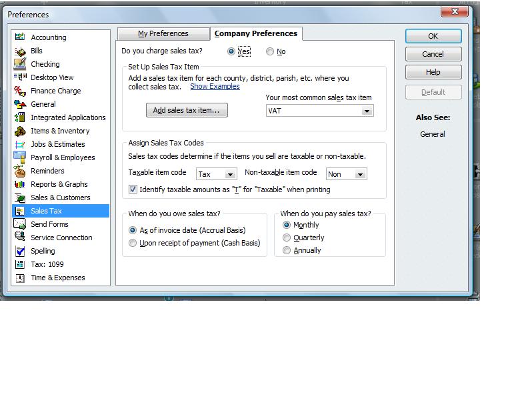The height and width of the screenshot is (393, 532).
Task: Open the Finance Charge icon
Action: click(20, 91)
